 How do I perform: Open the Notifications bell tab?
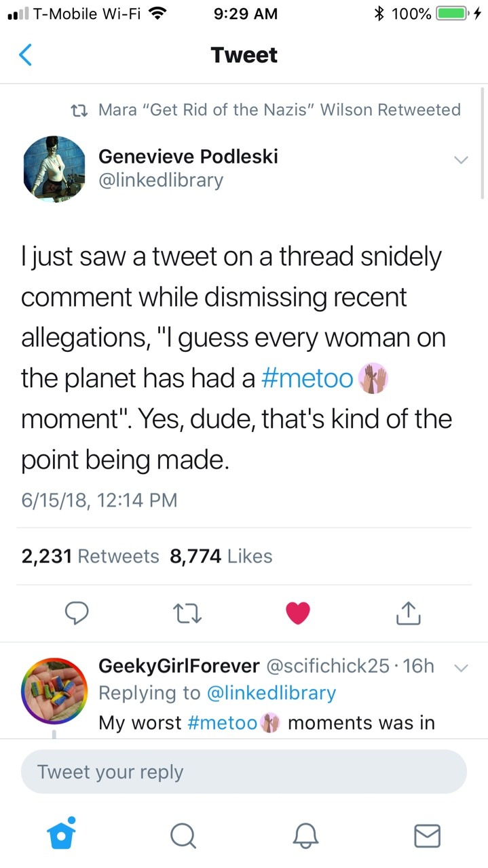(305, 835)
